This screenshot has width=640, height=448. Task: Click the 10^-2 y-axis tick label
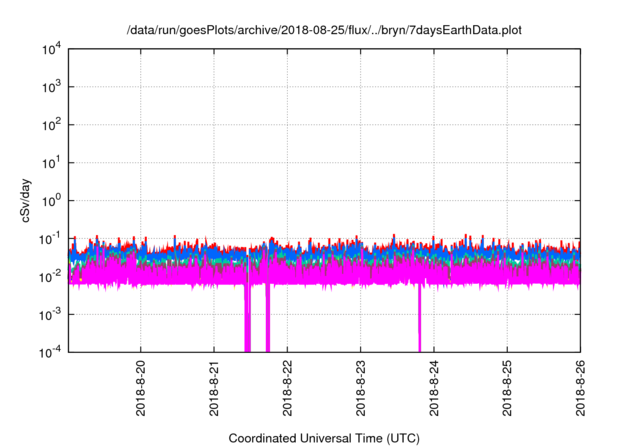click(50, 277)
